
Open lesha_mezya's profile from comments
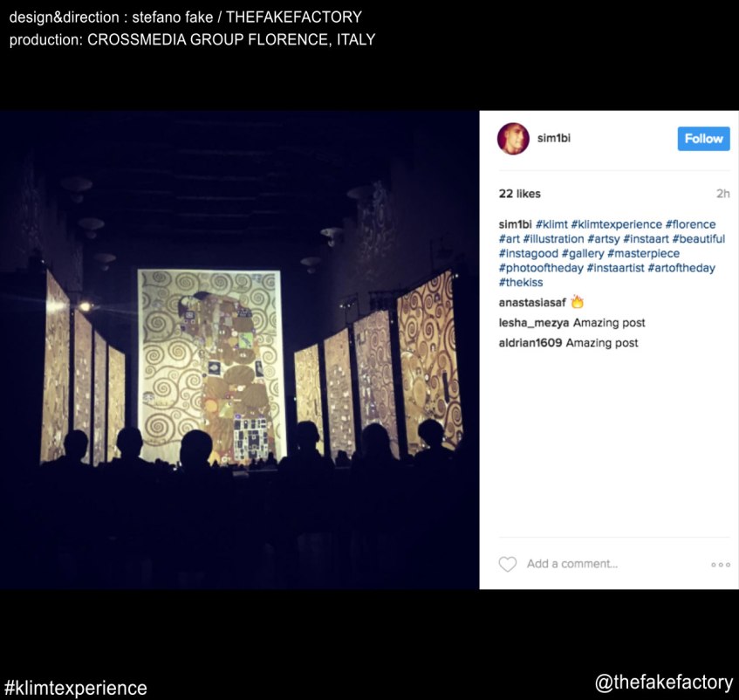point(533,323)
